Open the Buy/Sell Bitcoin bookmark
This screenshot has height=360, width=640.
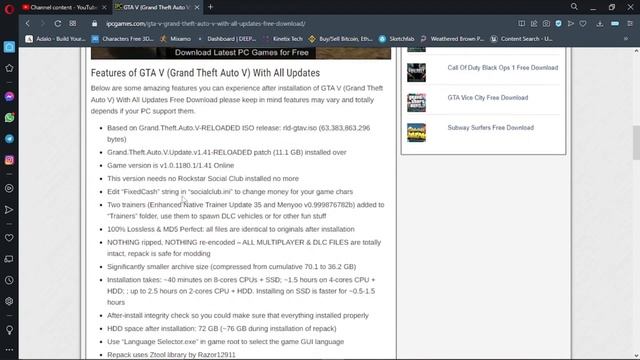[x=341, y=39]
